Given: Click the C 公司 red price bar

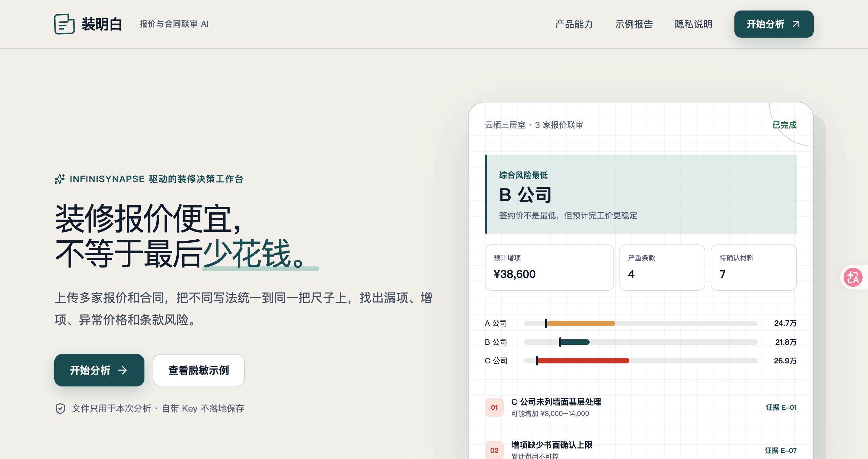Looking at the screenshot, I should point(583,361).
